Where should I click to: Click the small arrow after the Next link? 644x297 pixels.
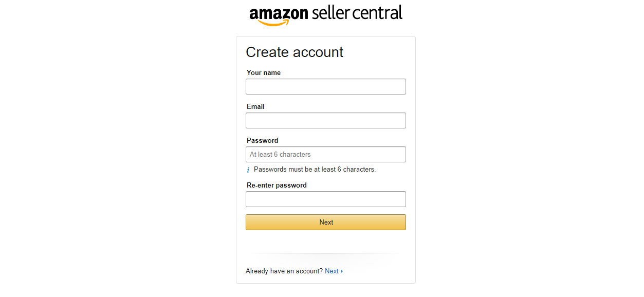(341, 271)
